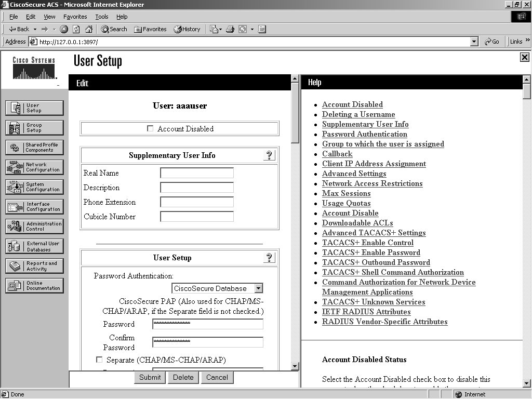Click the Stop loading icon
Image resolution: width=532 pixels, height=399 pixels.
[x=64, y=29]
